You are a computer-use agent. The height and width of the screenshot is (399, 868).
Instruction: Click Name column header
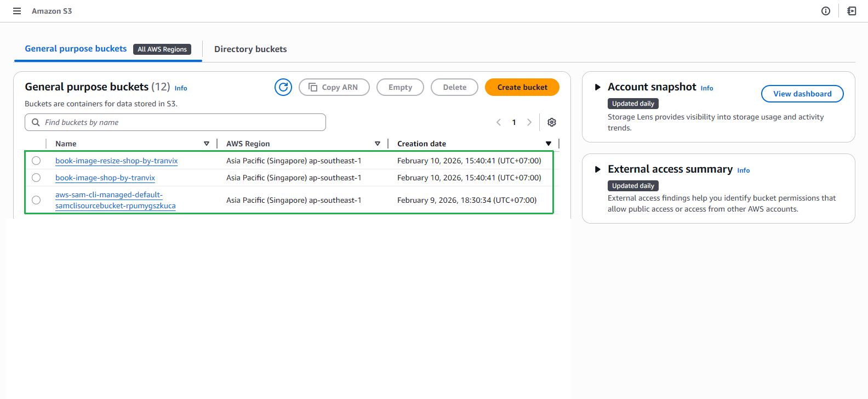click(x=66, y=144)
